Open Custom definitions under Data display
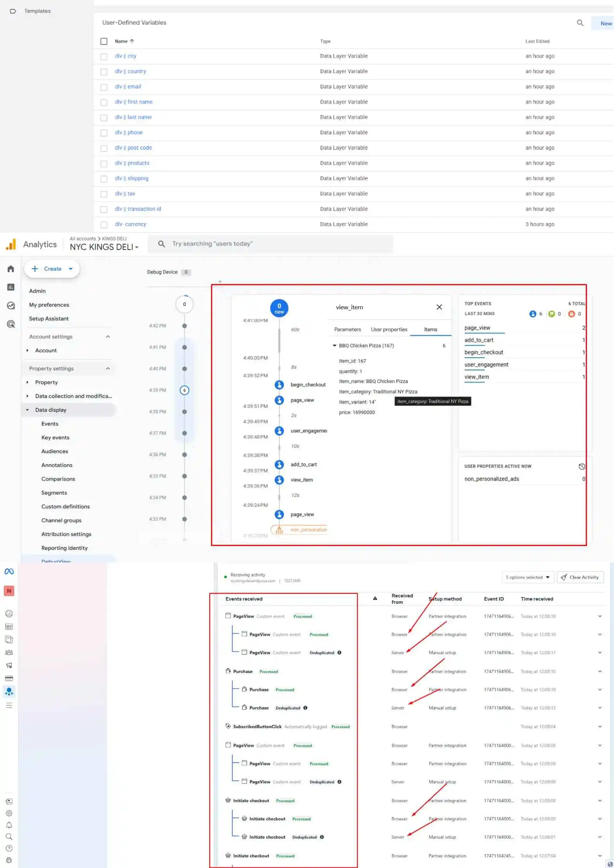Image resolution: width=614 pixels, height=868 pixels. [x=65, y=506]
